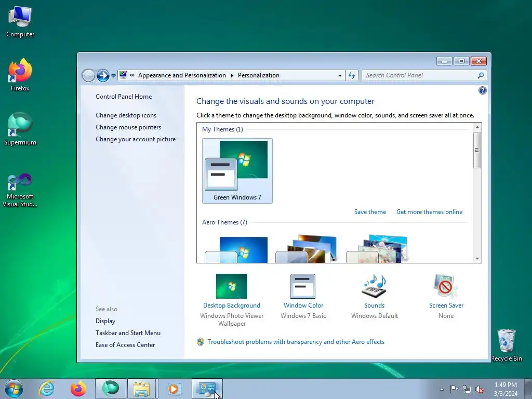Click the Personalization breadcrumb
This screenshot has height=399, width=532.
click(259, 75)
